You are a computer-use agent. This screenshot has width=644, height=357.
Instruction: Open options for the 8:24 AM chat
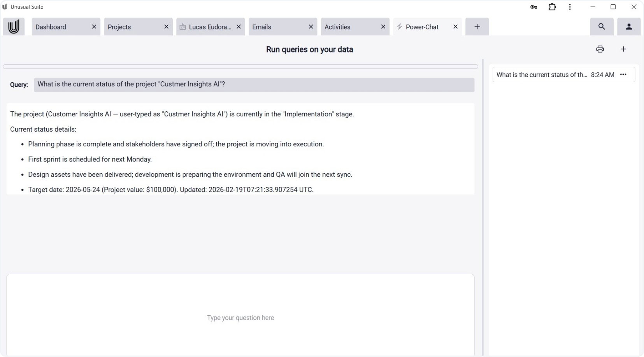click(x=623, y=75)
